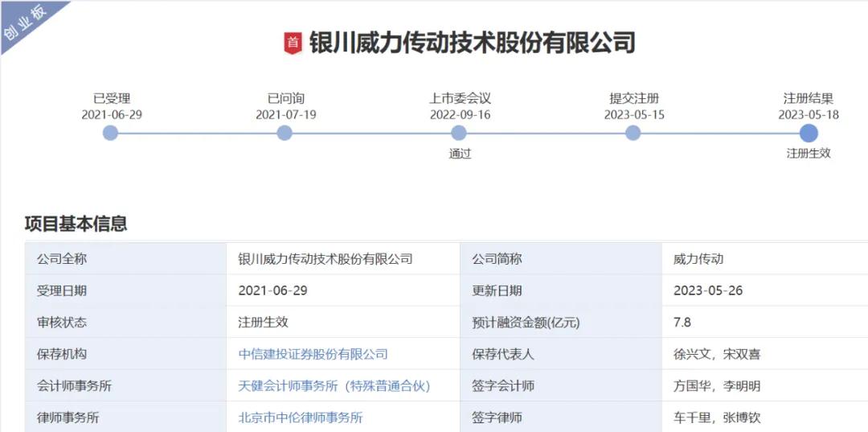This screenshot has width=868, height=432.
Task: Click the 2023-05-26 update date value
Action: tap(708, 290)
